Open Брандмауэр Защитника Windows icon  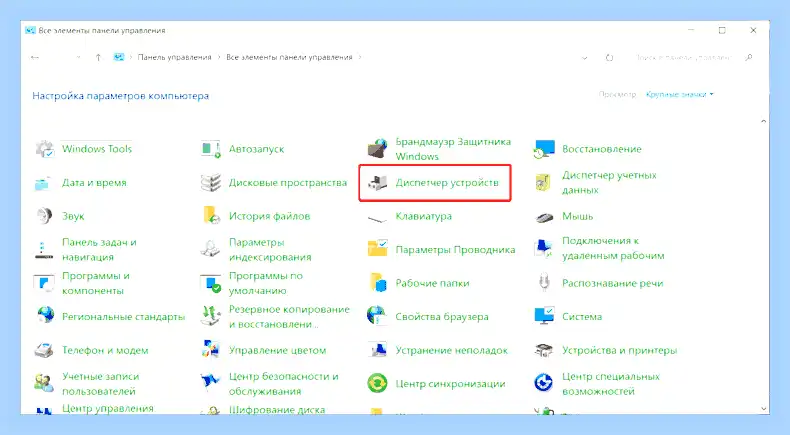click(x=377, y=149)
